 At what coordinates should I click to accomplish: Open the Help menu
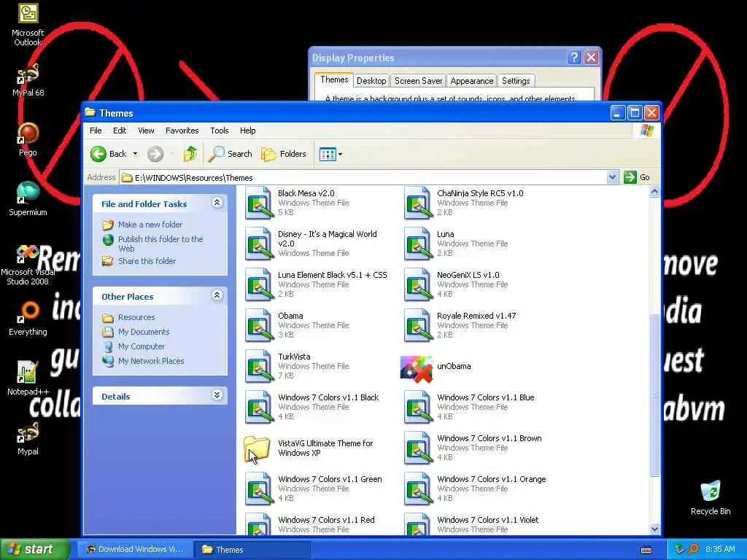248,131
